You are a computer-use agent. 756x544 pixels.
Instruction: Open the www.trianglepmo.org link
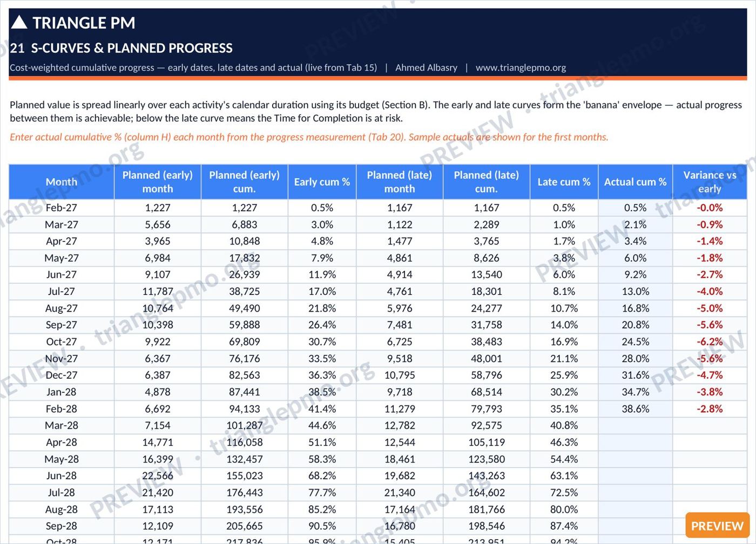point(521,68)
